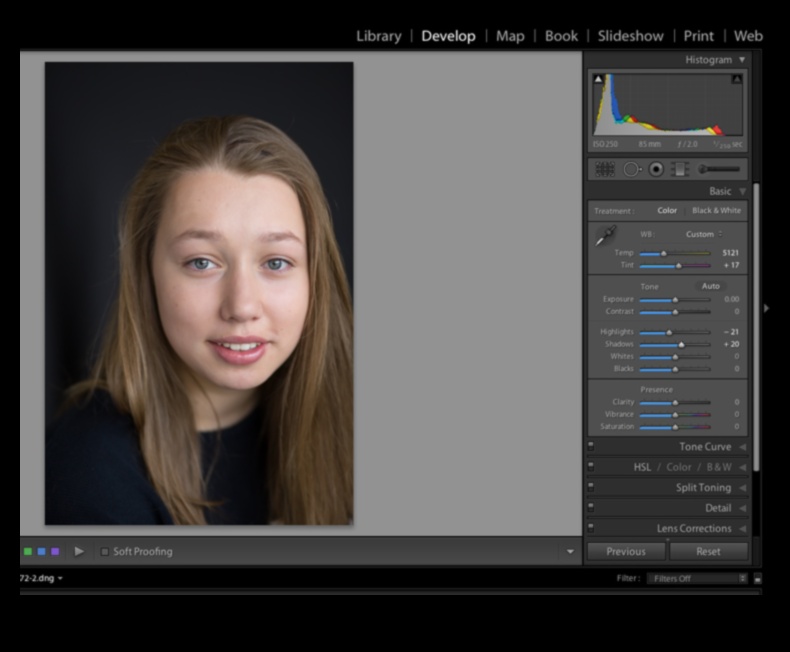The height and width of the screenshot is (652, 790).
Task: Enable the Soft Proofing checkbox
Action: [x=104, y=551]
